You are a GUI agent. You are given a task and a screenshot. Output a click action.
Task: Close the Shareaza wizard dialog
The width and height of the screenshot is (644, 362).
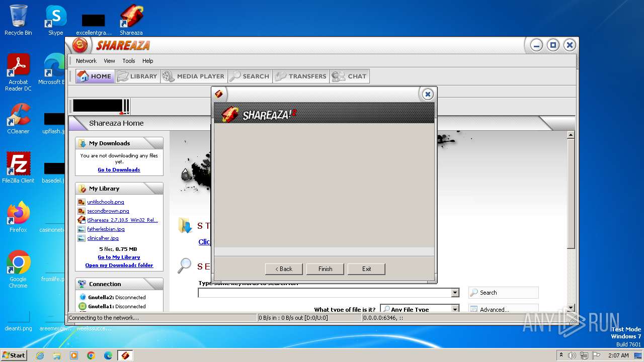427,94
